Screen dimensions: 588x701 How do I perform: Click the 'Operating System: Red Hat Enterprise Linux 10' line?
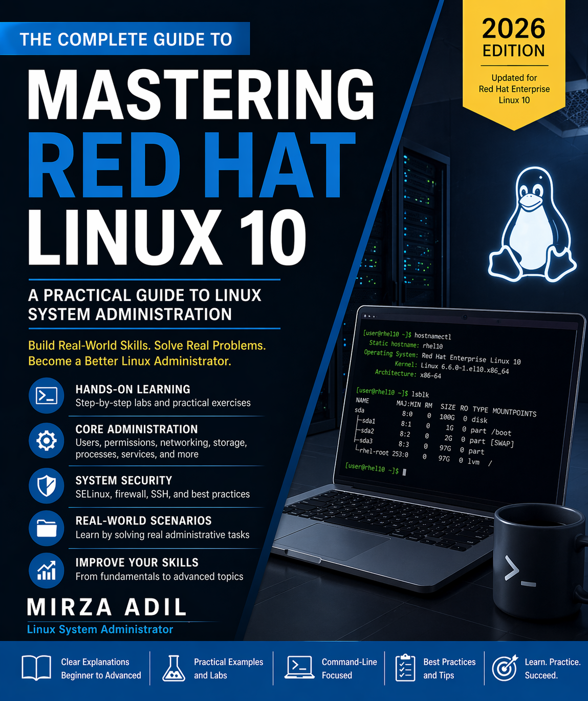pos(442,357)
